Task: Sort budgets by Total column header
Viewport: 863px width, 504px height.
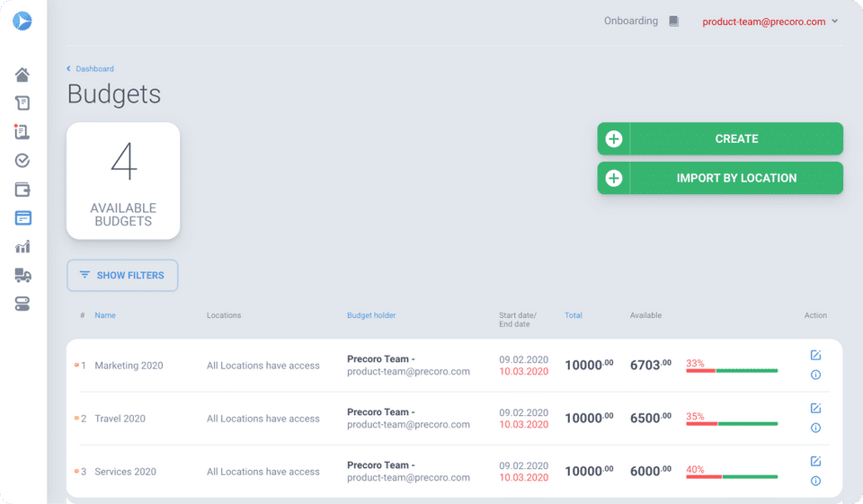Action: pos(574,315)
